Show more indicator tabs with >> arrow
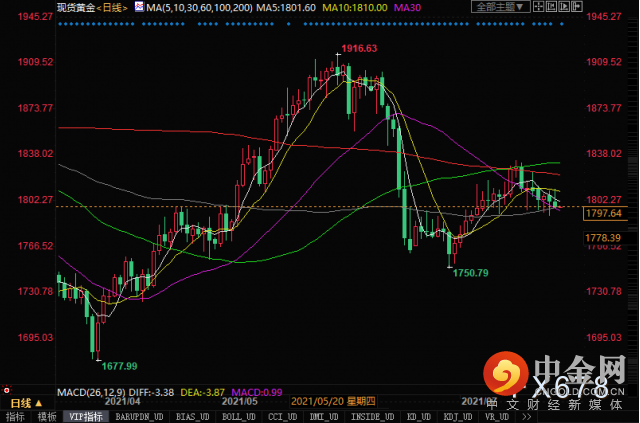 coord(527,417)
